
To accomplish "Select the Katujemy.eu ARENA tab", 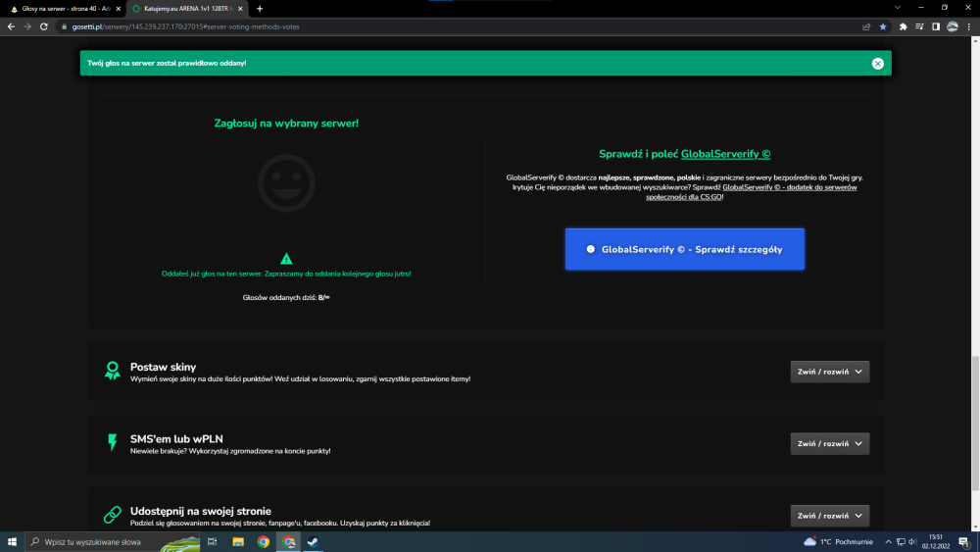I will coord(185,9).
